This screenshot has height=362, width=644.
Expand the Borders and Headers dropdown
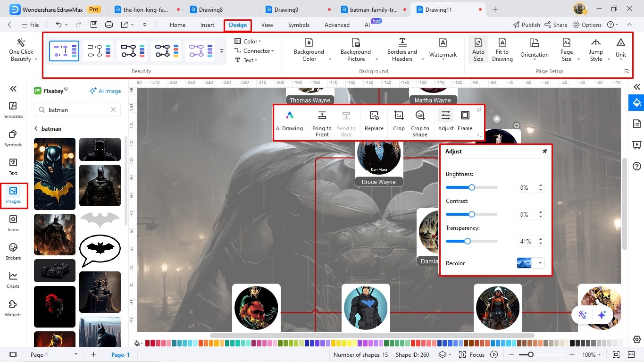(423, 59)
